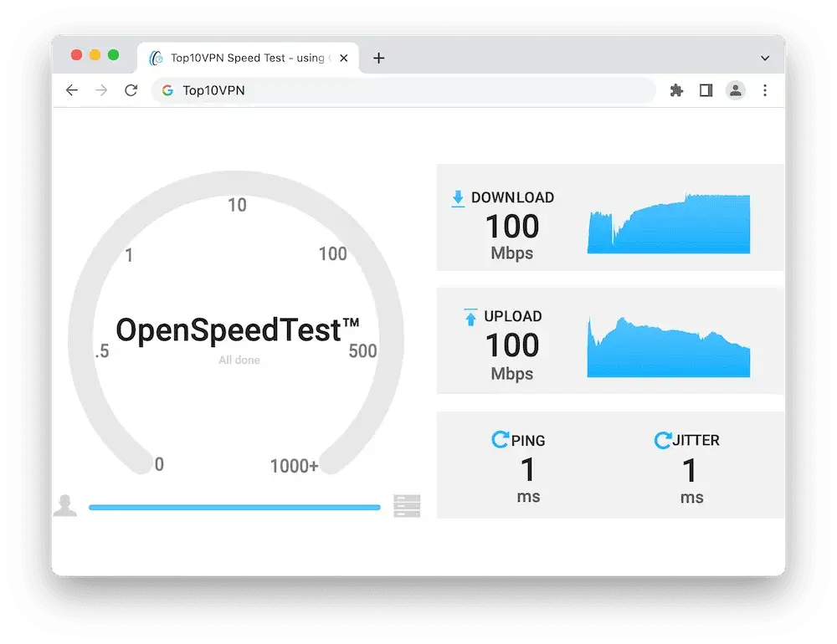Click the blue Upload arrow icon
The width and height of the screenshot is (837, 644).
(469, 317)
